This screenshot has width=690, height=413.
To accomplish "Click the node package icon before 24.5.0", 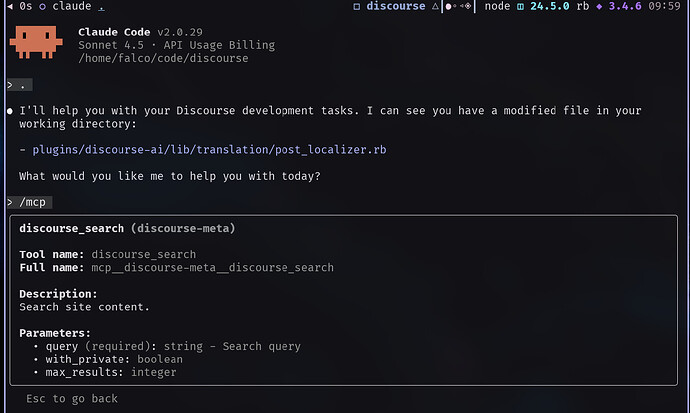I will coord(520,7).
